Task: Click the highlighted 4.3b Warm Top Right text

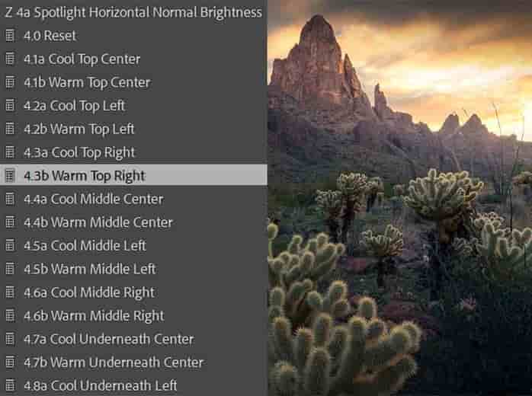Action: 84,176
